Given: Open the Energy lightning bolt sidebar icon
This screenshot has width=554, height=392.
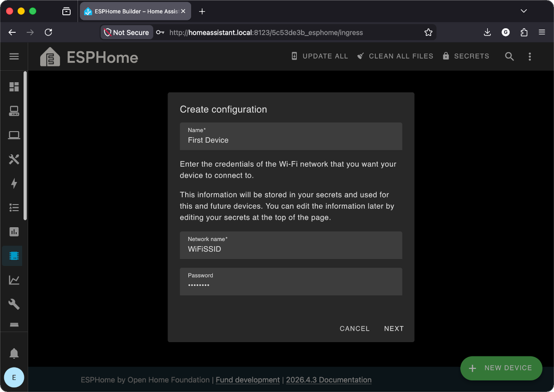Looking at the screenshot, I should 14,183.
